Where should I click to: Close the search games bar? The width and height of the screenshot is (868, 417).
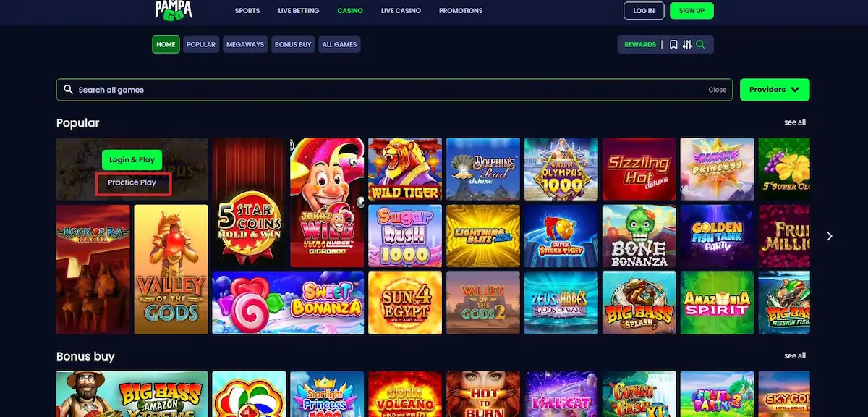(x=717, y=90)
